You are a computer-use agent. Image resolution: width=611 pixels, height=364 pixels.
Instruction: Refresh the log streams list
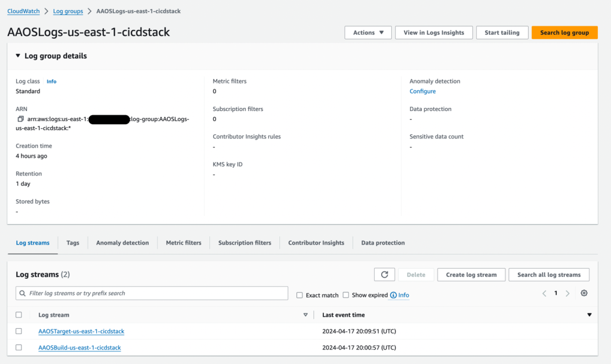(x=384, y=274)
